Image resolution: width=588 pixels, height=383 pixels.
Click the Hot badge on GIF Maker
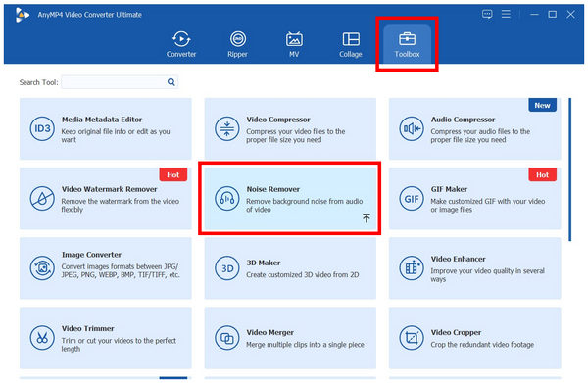542,174
